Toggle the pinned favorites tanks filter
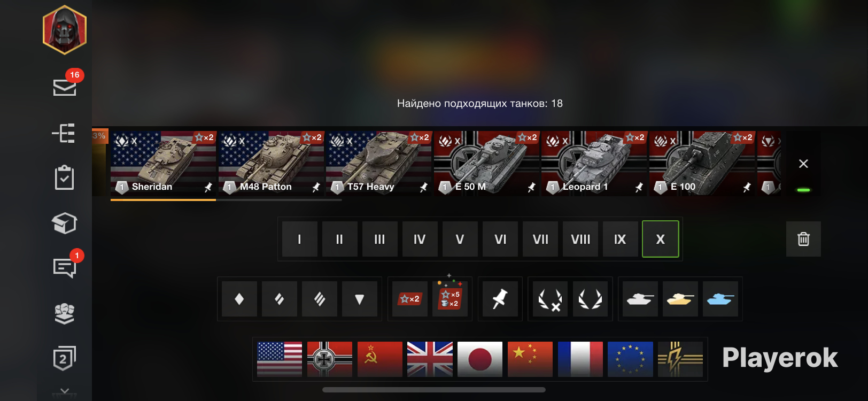The width and height of the screenshot is (868, 401). (500, 299)
